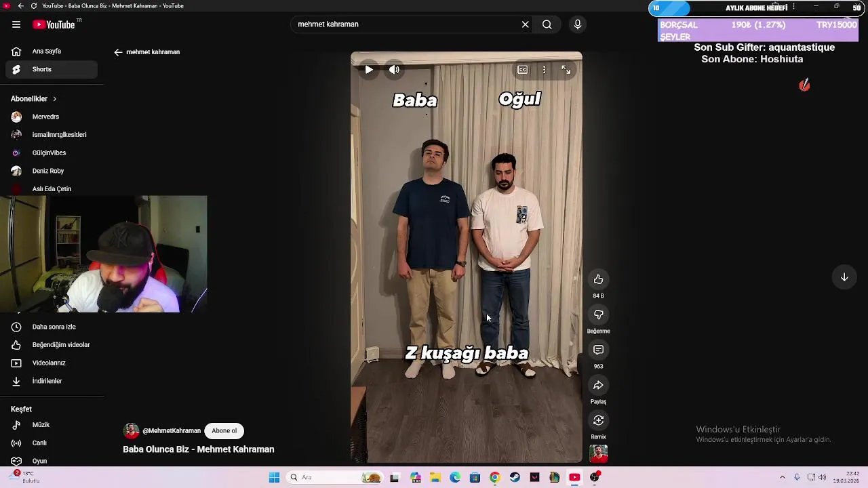Launch Google Chrome from the taskbar

click(494, 477)
